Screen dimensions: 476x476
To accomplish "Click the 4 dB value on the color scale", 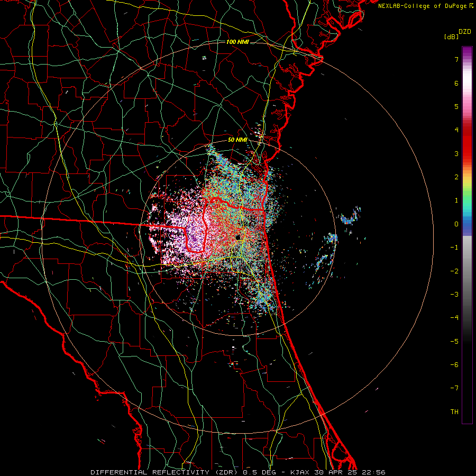I will click(456, 130).
